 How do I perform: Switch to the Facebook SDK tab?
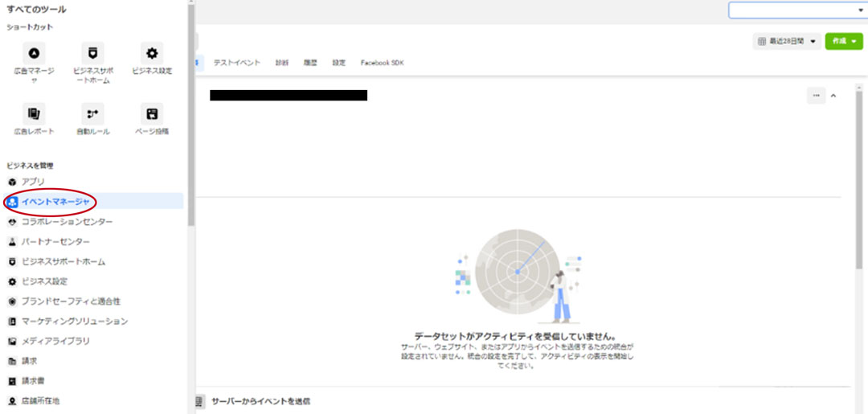point(382,63)
